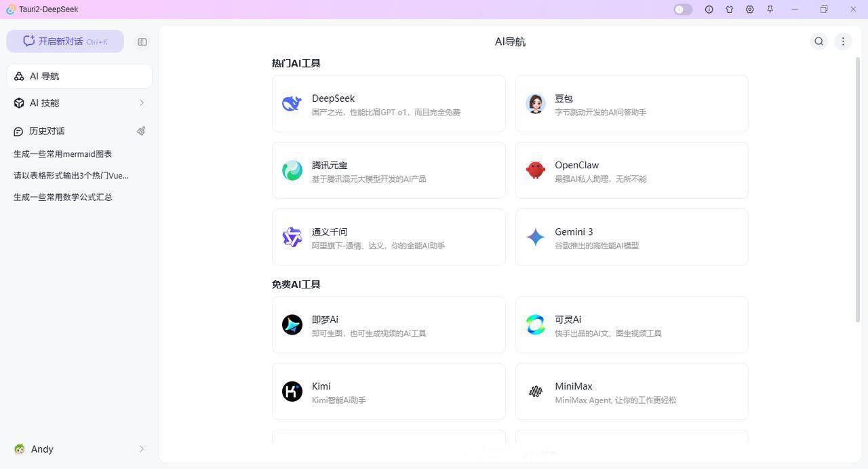Open history chat 生成一些常用mermaid图表
Image resolution: width=868 pixels, height=469 pixels.
tap(62, 154)
